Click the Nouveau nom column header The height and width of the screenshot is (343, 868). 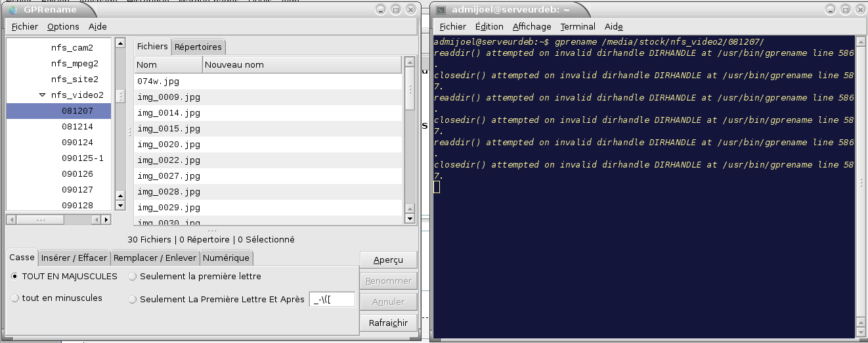pyautogui.click(x=301, y=65)
